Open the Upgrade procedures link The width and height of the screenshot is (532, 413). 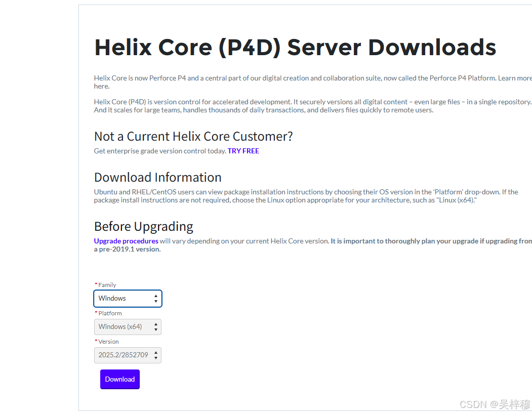point(126,241)
